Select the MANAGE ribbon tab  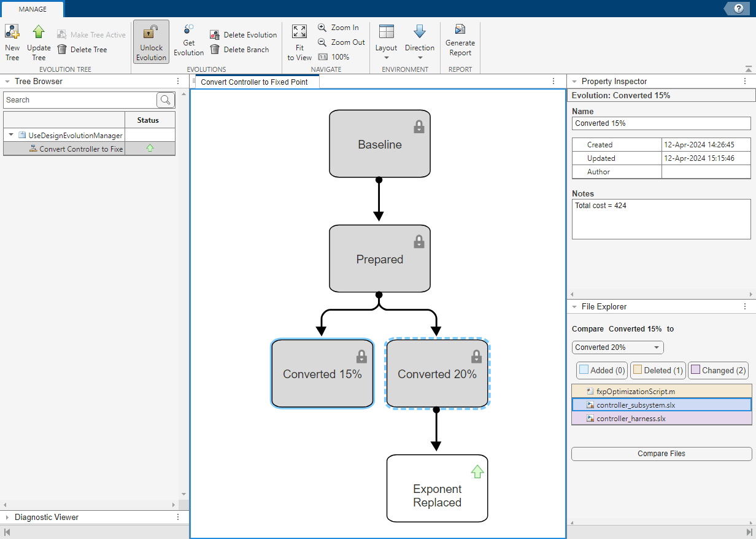coord(33,9)
